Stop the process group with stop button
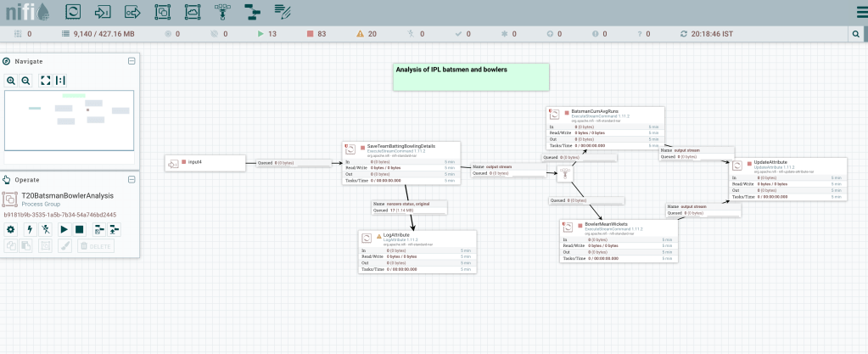The width and height of the screenshot is (868, 354). point(80,229)
